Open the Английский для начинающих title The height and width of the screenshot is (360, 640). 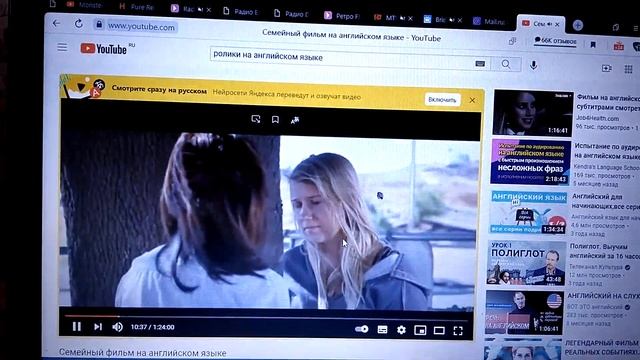click(605, 201)
